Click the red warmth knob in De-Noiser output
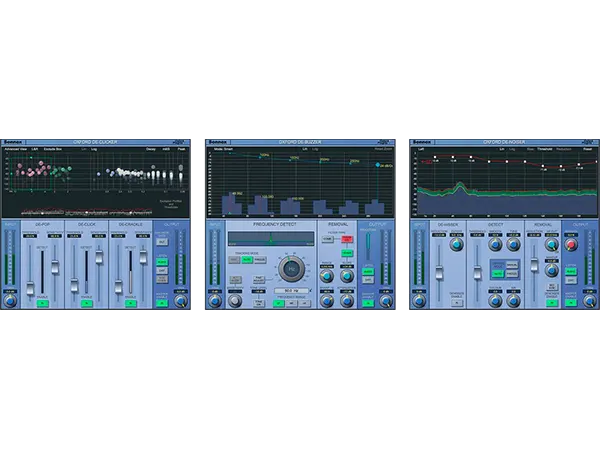This screenshot has width=600, height=450. [571, 244]
